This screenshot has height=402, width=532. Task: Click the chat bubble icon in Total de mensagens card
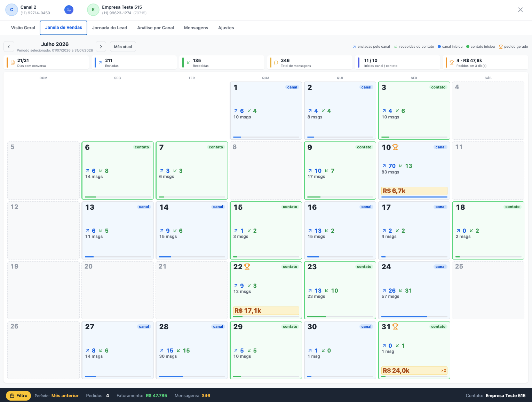[276, 63]
